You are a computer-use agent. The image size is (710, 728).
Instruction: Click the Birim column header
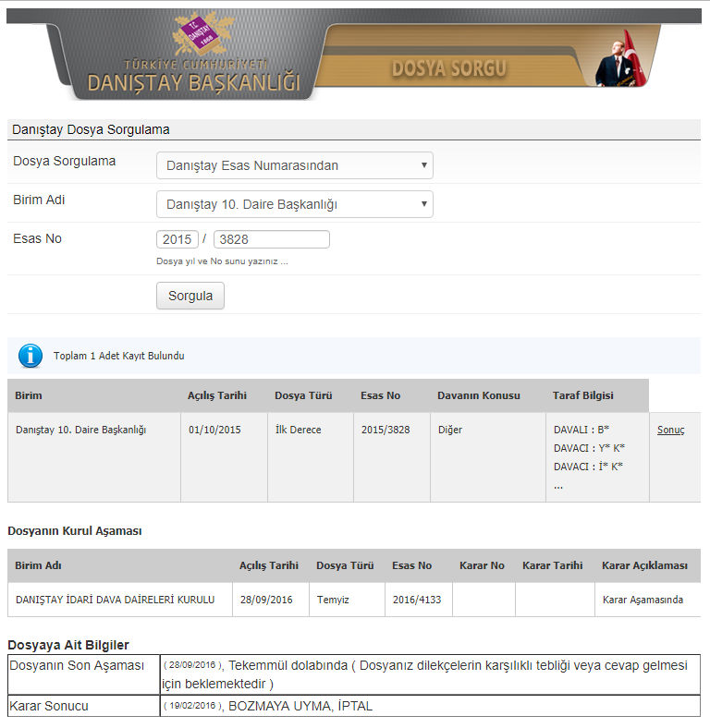click(29, 395)
